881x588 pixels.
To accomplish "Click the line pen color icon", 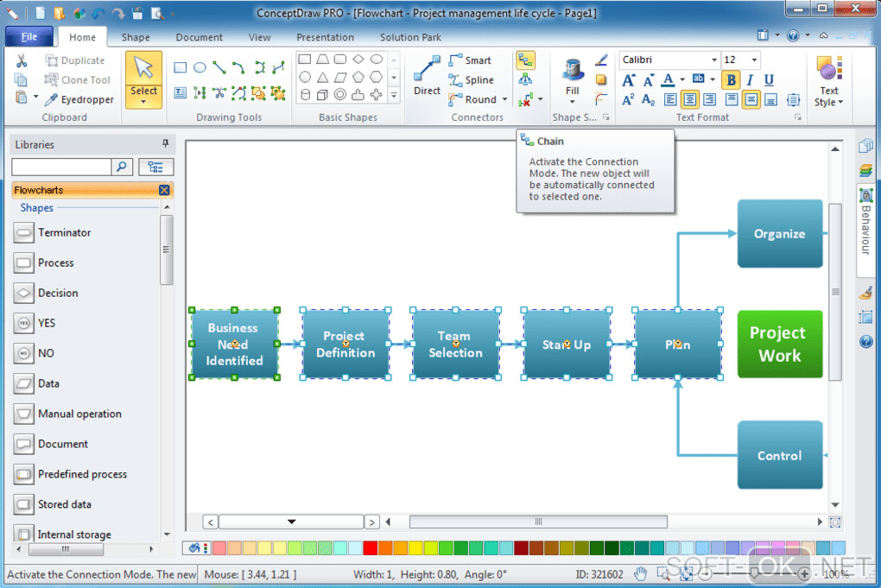I will click(x=601, y=60).
